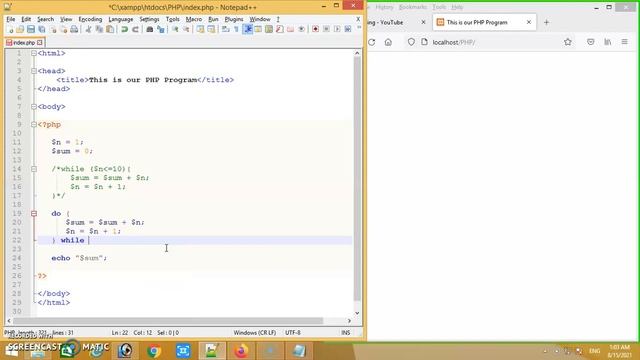Collapse the body fold marker on line 7
This screenshot has height=360, width=640.
click(34, 107)
